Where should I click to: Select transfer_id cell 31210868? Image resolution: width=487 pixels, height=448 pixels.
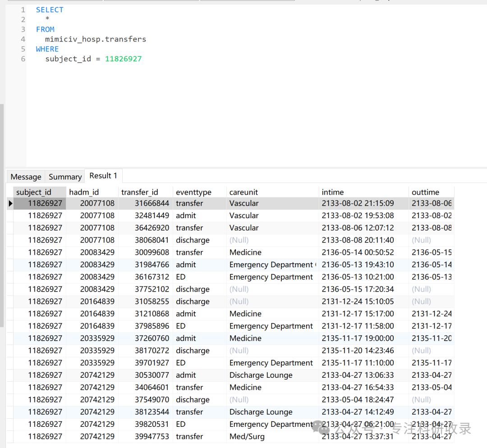click(x=145, y=314)
